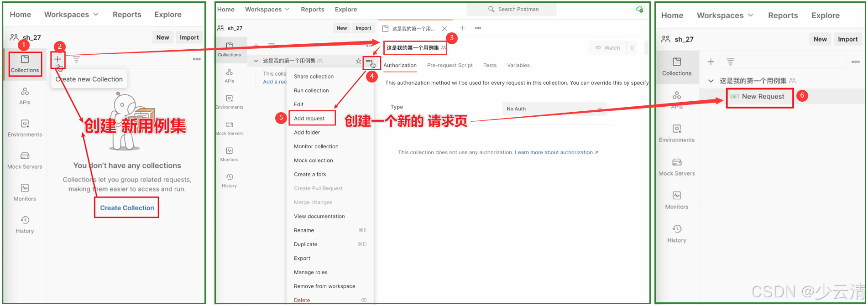Viewport: 868px width, 306px height.
Task: Collapse the 这是我的第一个用例集 collection in right panel
Action: pyautogui.click(x=711, y=81)
